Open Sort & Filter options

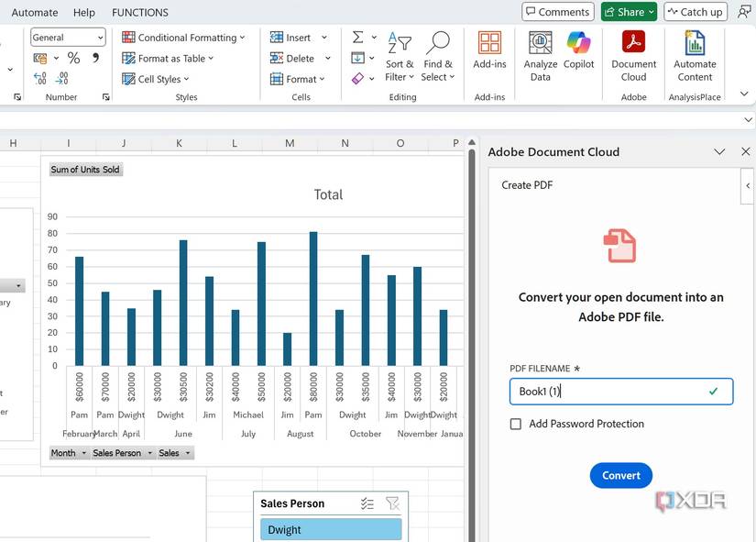[x=400, y=53]
